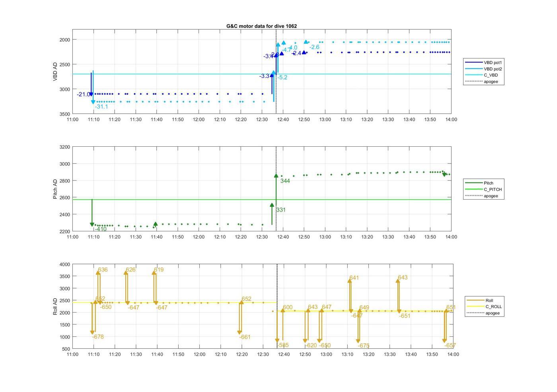Viewport: 557px width, 392px height.
Task: Click the '3200' tick label on Pitch axis
Action: click(65, 147)
